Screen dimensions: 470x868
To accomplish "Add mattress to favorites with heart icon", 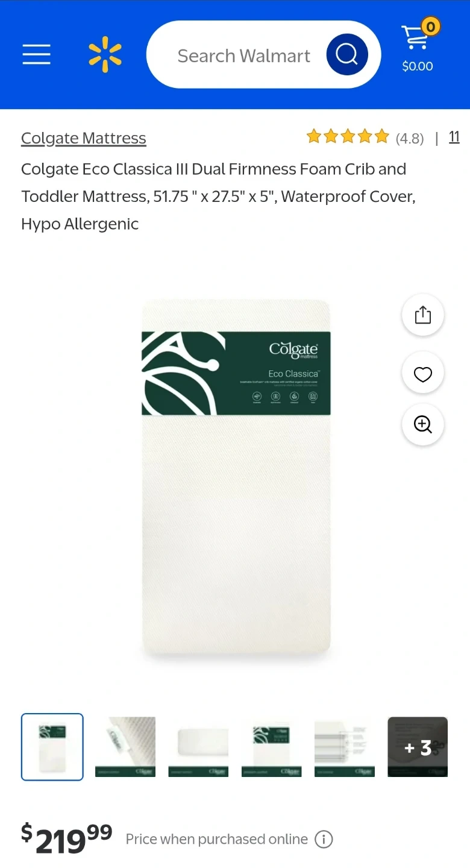I will (423, 374).
